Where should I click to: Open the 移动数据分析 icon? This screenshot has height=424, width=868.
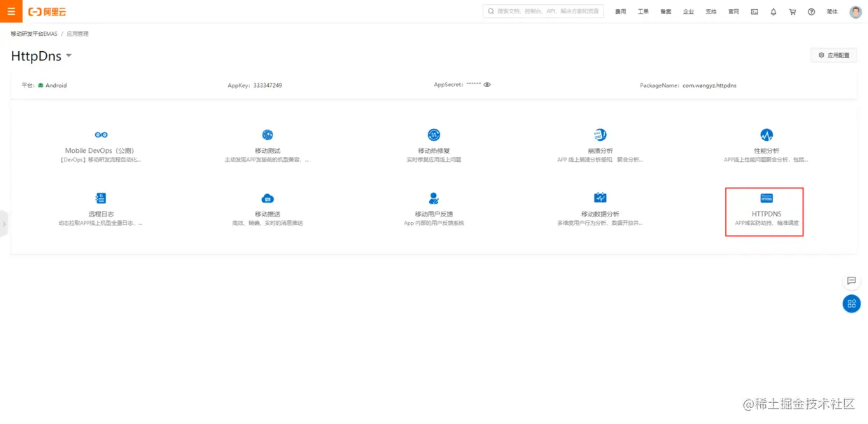[x=600, y=198]
